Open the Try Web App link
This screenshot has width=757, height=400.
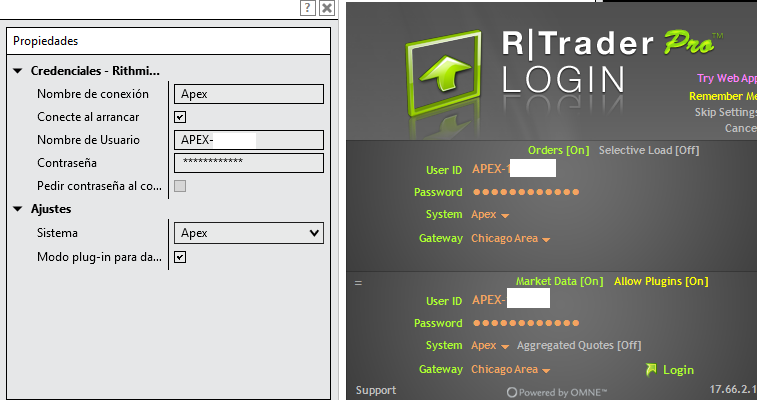click(727, 78)
